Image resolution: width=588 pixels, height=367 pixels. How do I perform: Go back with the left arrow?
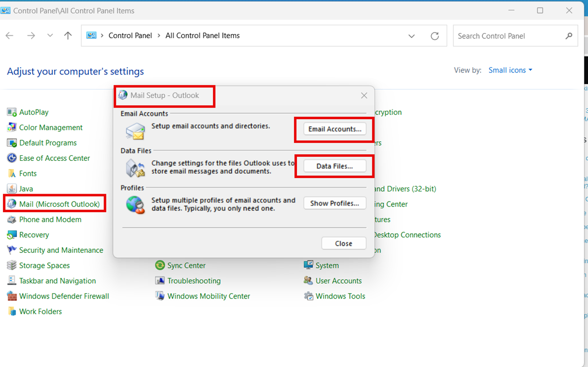pyautogui.click(x=10, y=36)
